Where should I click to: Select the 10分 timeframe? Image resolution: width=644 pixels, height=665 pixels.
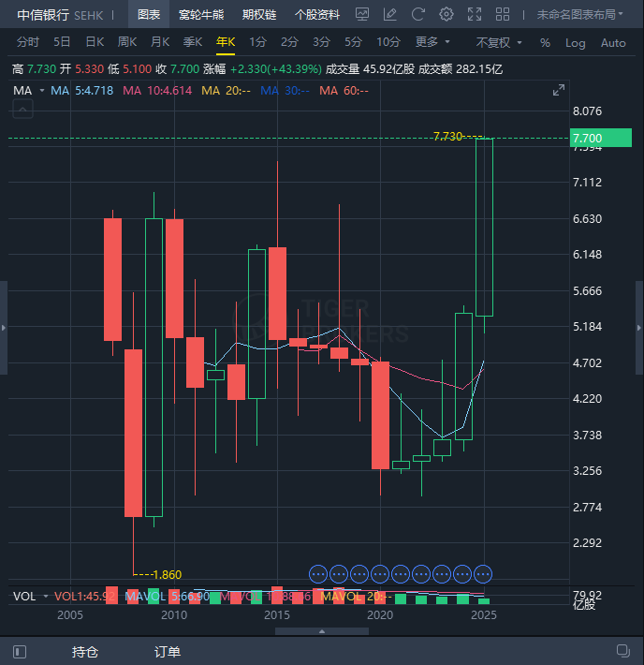coord(388,42)
